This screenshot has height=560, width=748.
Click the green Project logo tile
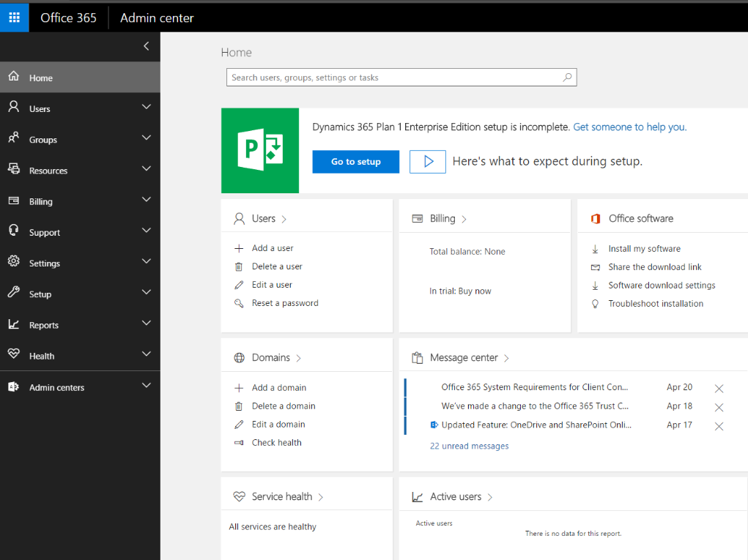click(260, 151)
